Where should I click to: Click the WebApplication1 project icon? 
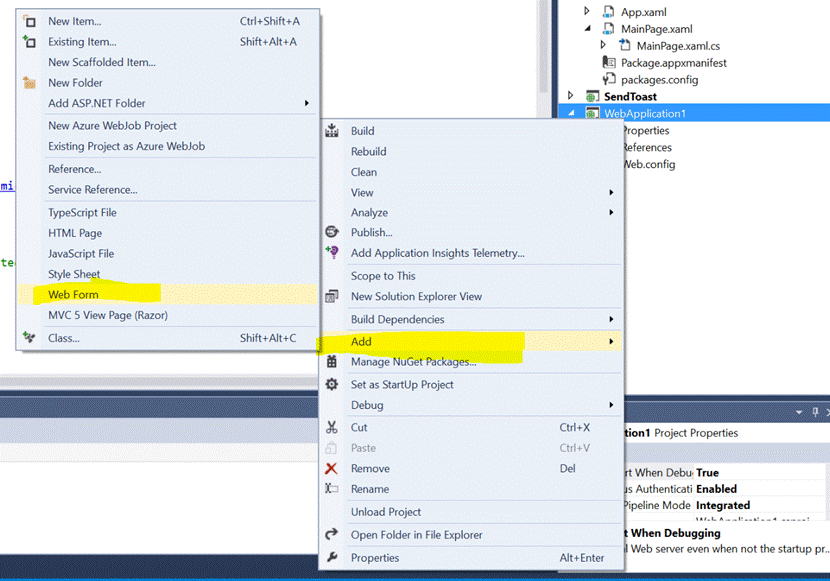tap(592, 113)
